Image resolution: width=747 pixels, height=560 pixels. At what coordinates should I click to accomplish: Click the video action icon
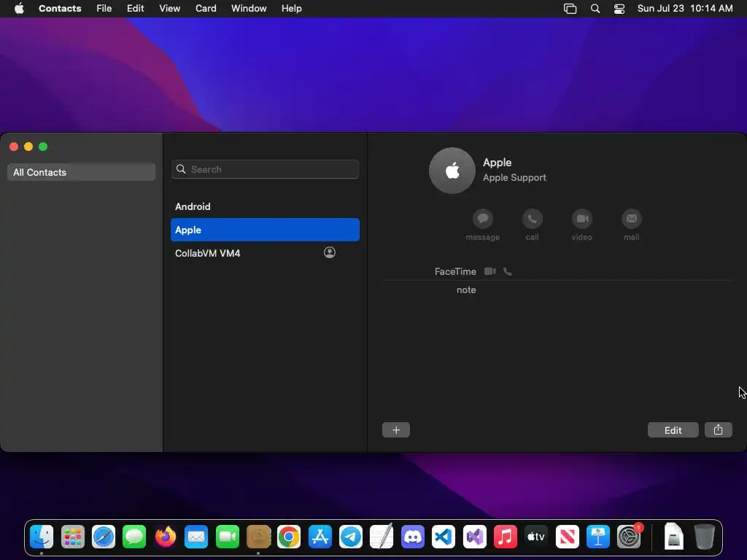581,219
